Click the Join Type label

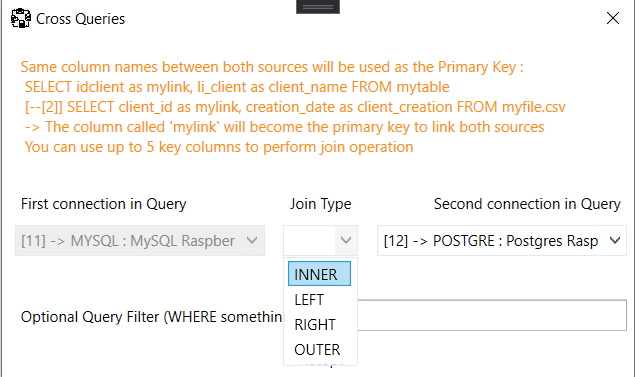point(320,204)
